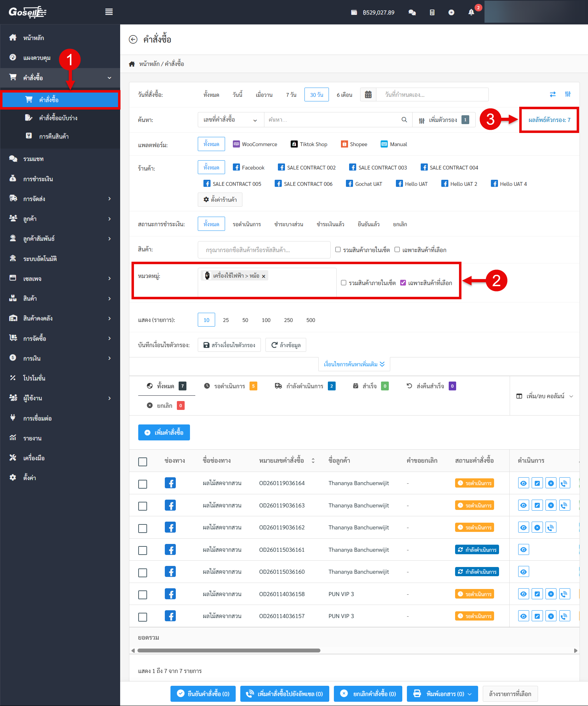
Task: Open คำสั่งซื้อฉบับร่าง in the sidebar
Action: click(x=58, y=118)
